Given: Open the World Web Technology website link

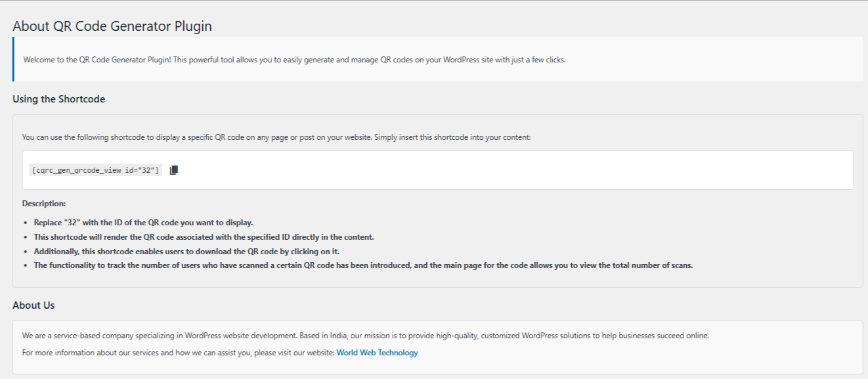Looking at the screenshot, I should tap(377, 353).
